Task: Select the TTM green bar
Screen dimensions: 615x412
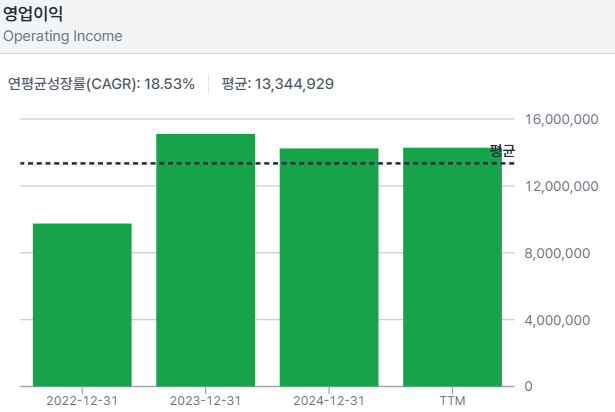Action: [x=452, y=267]
